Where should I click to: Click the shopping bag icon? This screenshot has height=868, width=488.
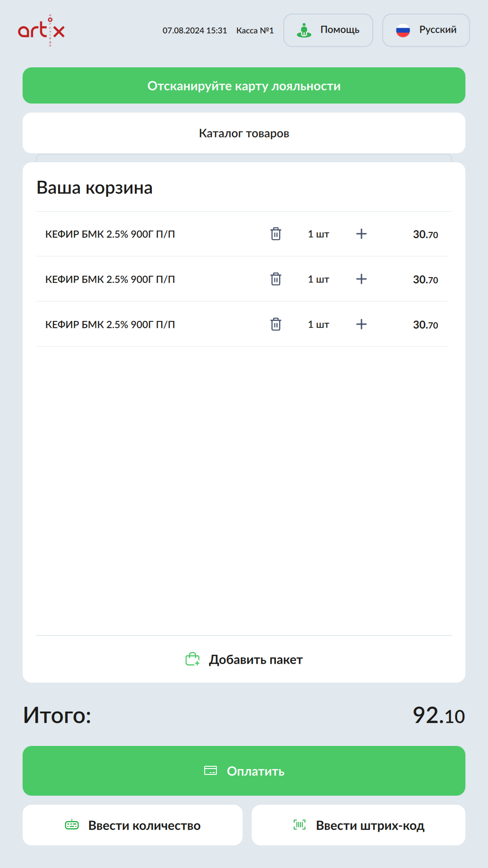192,659
